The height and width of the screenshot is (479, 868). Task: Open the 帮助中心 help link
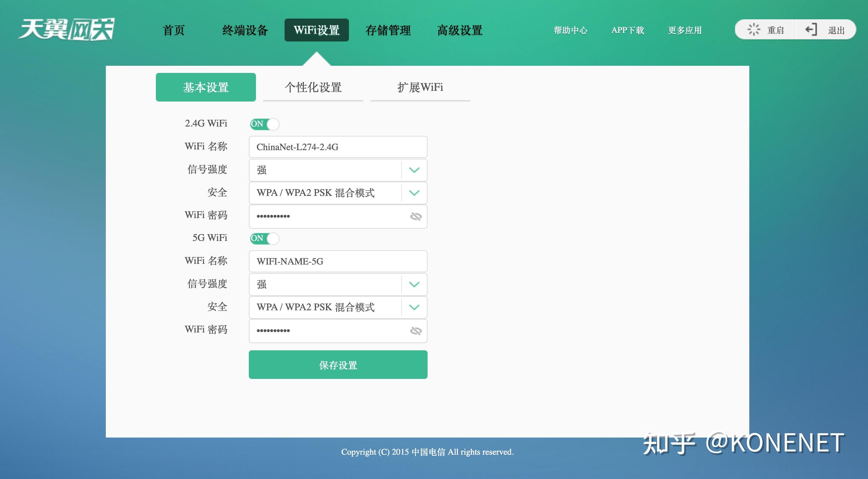pyautogui.click(x=570, y=30)
